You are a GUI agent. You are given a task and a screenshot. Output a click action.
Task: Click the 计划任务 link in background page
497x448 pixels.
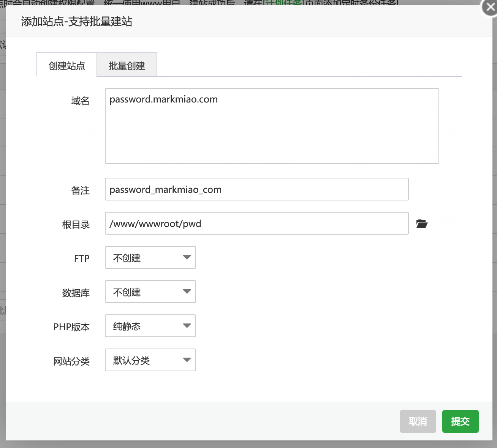coord(284,3)
